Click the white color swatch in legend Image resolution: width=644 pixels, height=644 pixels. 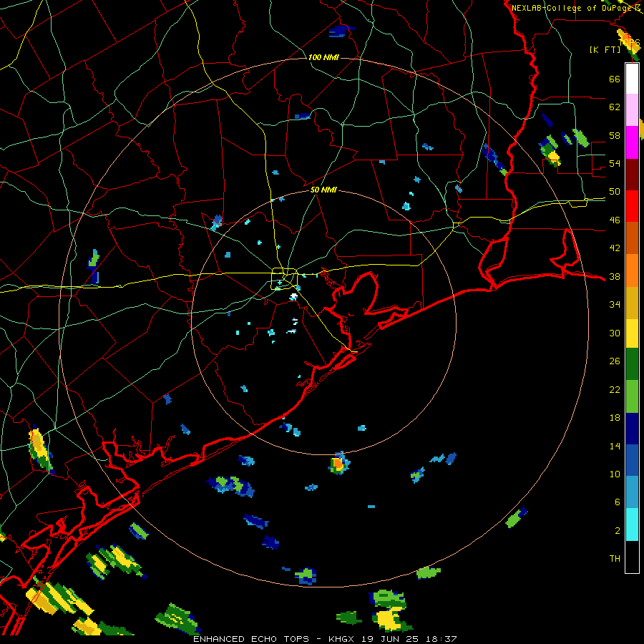tap(632, 79)
